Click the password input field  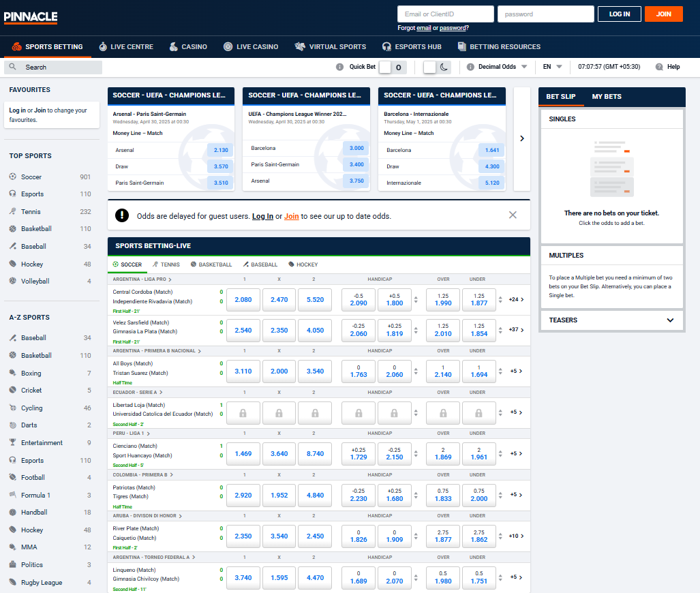(x=545, y=14)
